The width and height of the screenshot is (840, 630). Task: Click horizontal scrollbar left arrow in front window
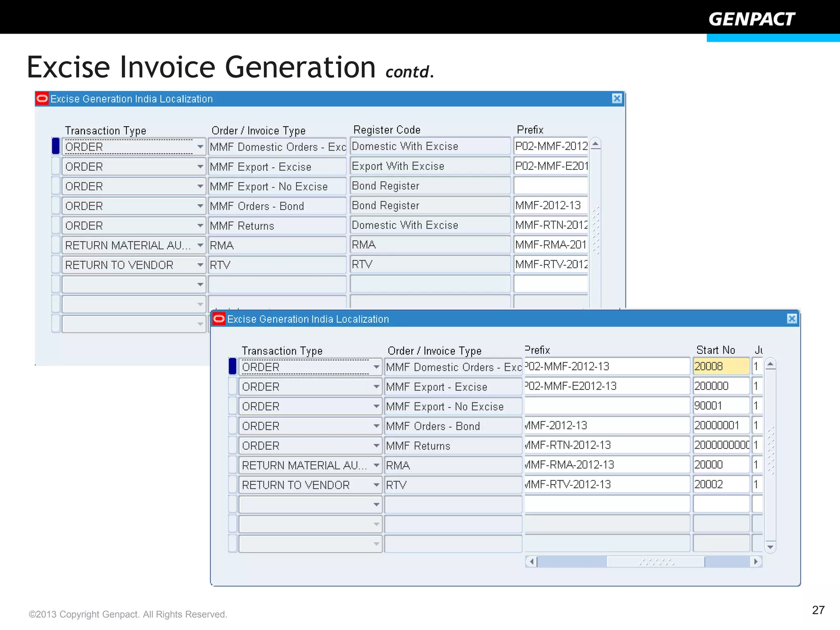tap(532, 561)
